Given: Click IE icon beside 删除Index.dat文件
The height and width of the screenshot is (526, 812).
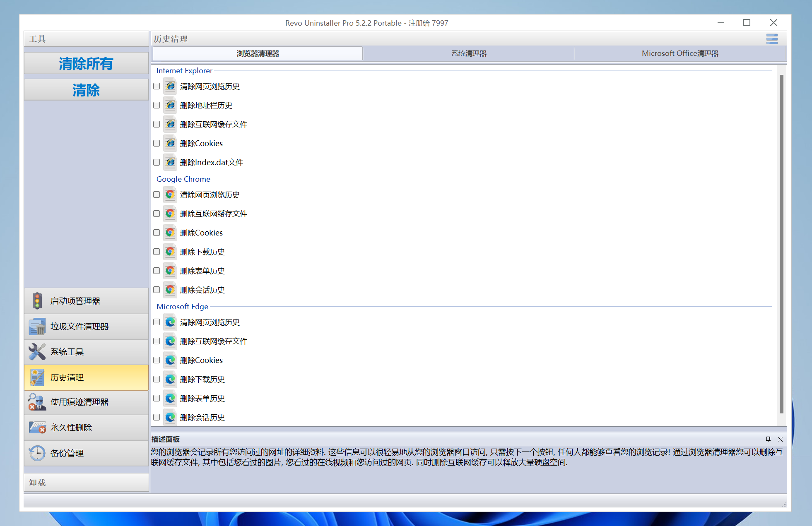Looking at the screenshot, I should click(170, 162).
